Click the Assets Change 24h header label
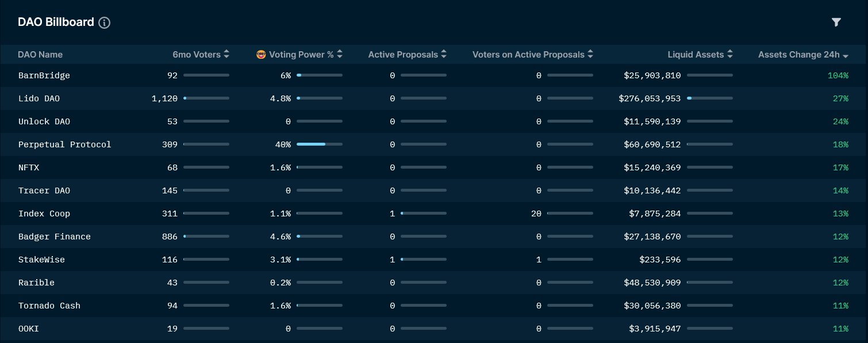 (799, 55)
